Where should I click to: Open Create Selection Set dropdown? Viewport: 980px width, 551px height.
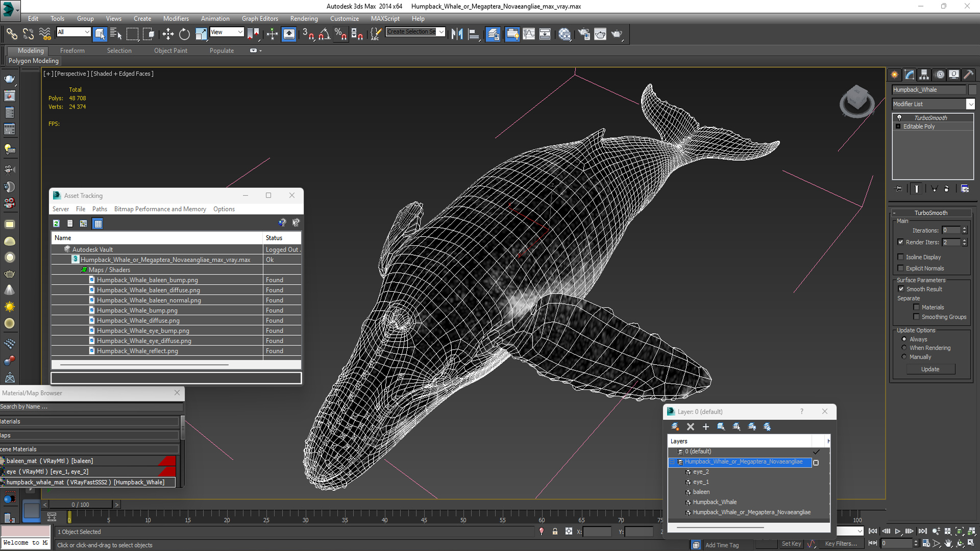click(x=442, y=32)
